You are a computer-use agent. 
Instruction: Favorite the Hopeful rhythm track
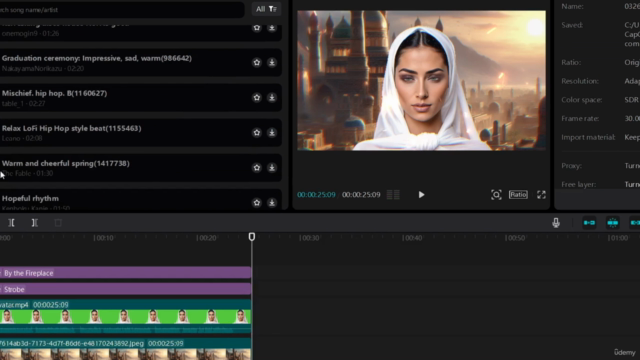[x=257, y=203]
